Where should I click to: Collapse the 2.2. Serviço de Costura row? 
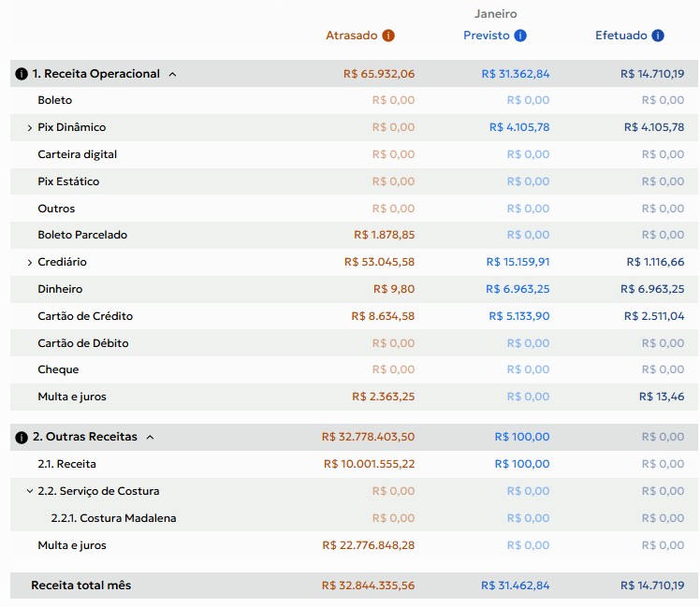click(x=29, y=491)
